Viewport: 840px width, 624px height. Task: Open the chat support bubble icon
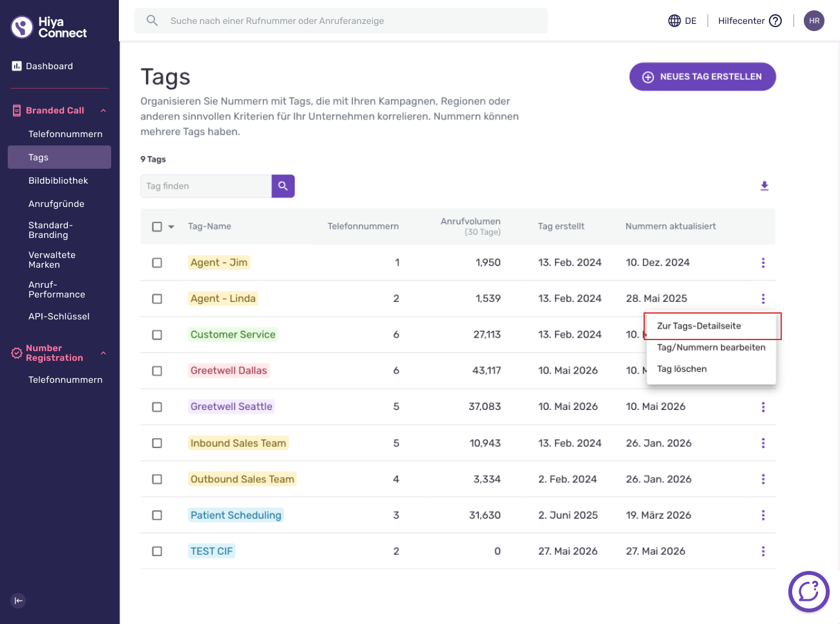click(809, 592)
